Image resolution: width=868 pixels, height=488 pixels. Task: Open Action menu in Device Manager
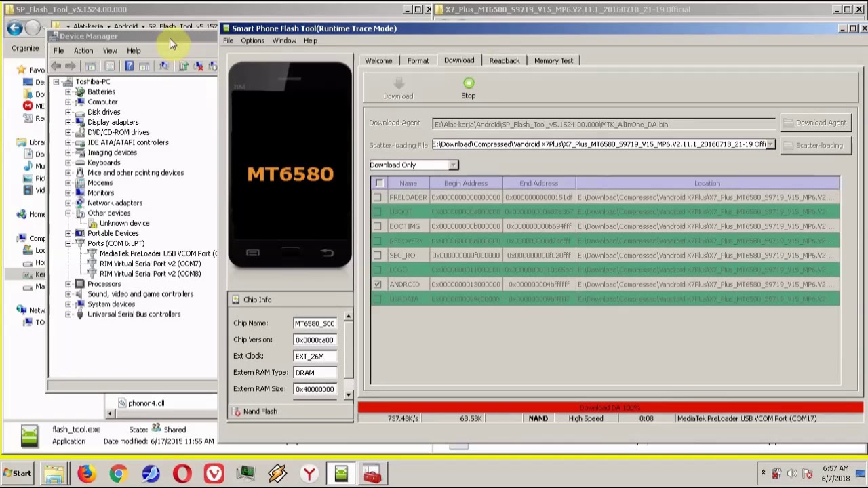click(83, 51)
